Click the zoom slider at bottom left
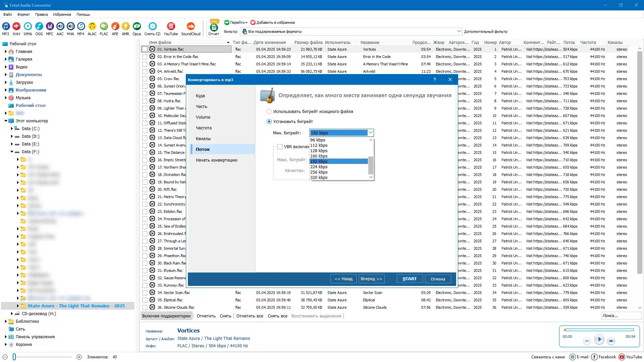 tap(14, 357)
